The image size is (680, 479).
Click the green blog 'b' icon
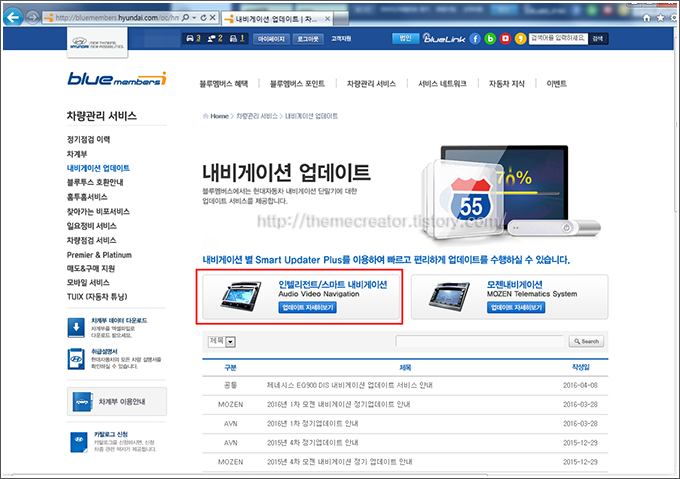490,39
